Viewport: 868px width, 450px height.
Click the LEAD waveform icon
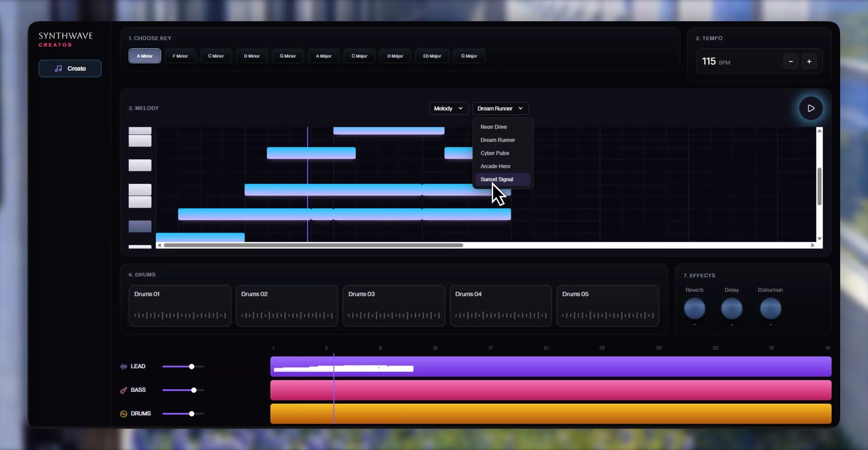point(123,366)
